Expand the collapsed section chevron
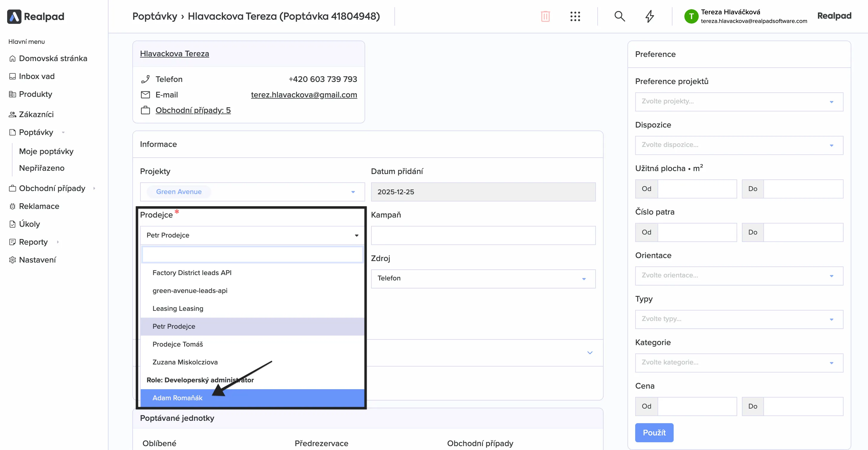This screenshot has height=450, width=868. click(590, 353)
